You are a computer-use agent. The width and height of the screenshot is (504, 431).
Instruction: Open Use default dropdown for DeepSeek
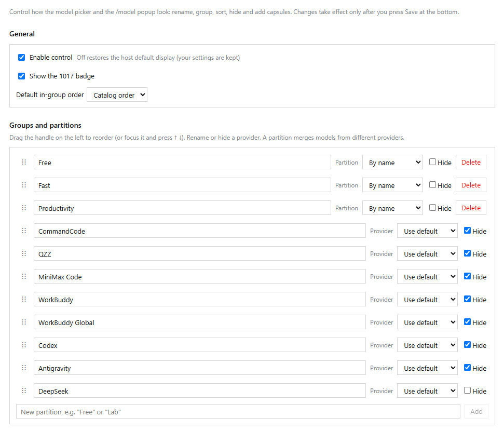(x=428, y=390)
